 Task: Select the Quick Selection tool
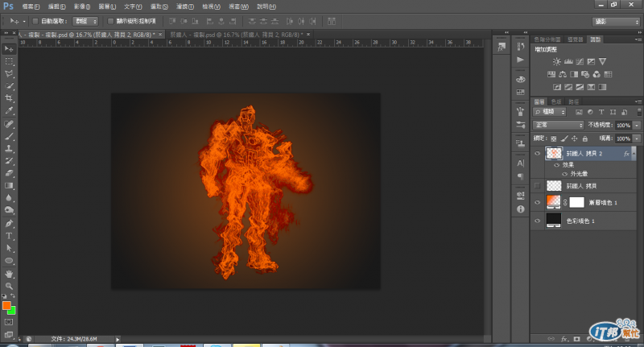9,86
